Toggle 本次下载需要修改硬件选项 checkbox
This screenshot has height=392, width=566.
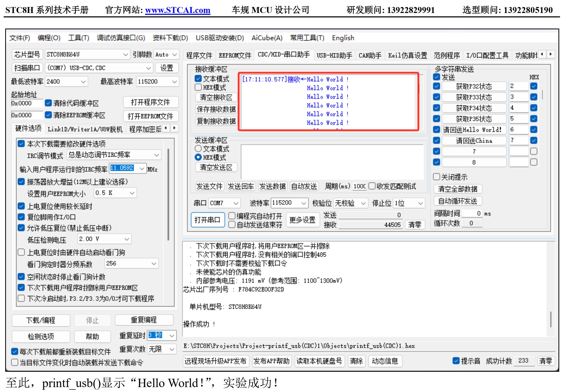[21, 144]
